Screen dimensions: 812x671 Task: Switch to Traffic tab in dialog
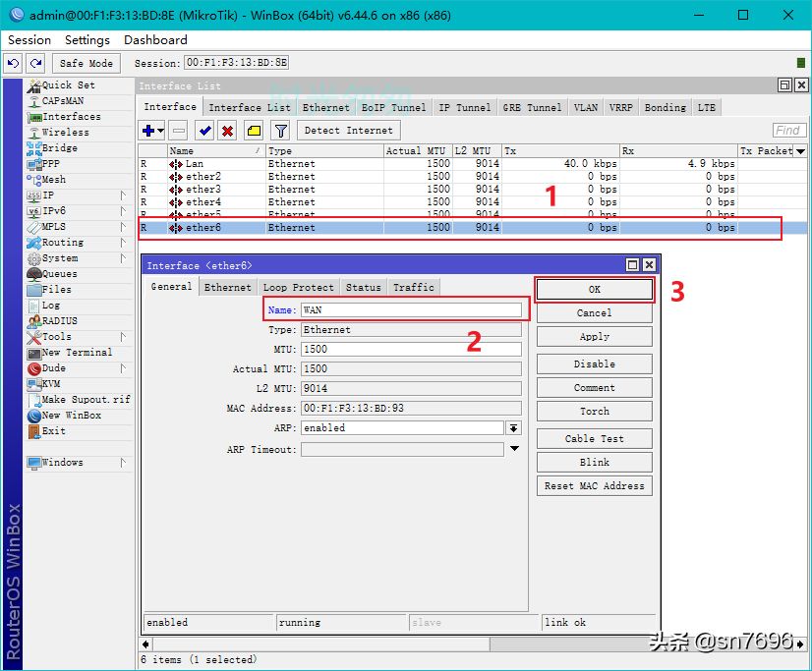[x=413, y=287]
